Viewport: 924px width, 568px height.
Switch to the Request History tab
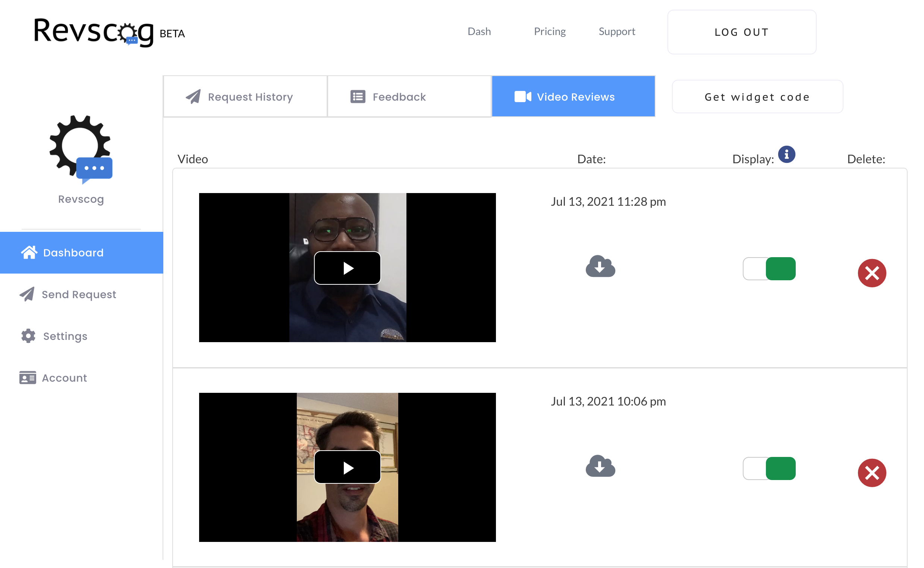pyautogui.click(x=245, y=97)
